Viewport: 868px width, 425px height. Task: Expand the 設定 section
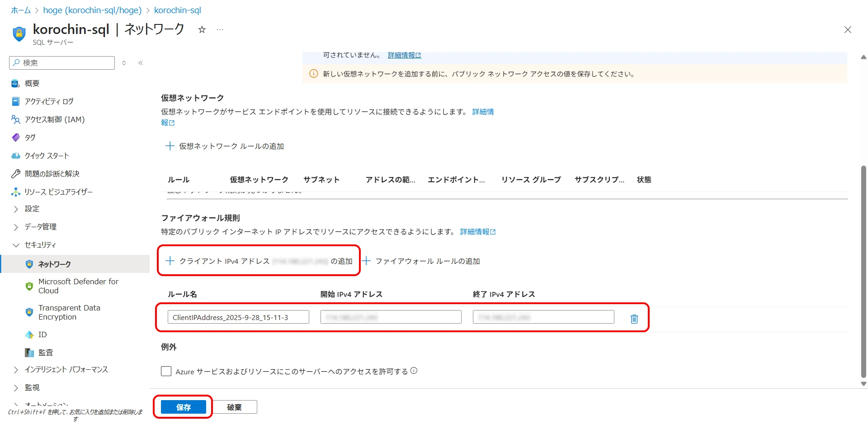pos(32,209)
